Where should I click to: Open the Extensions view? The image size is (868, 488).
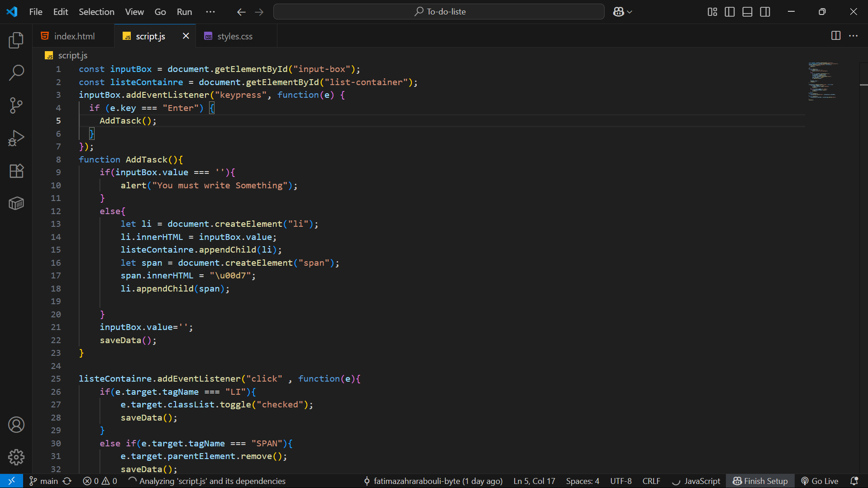click(x=16, y=171)
